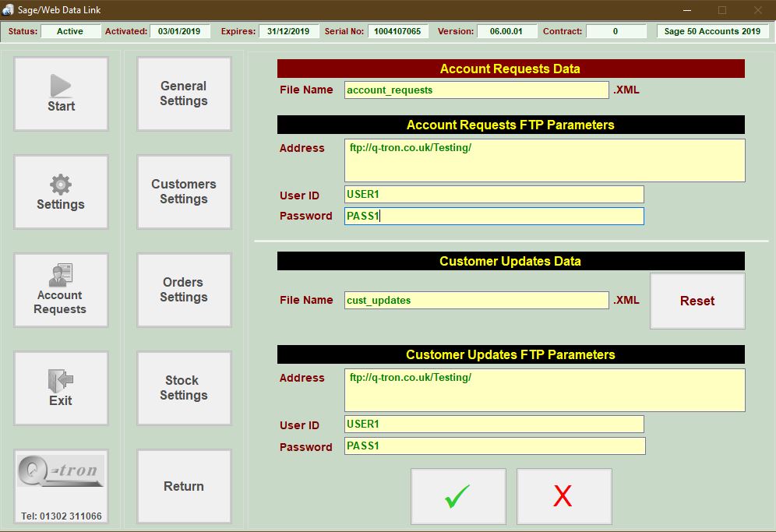Click the Tel: 01302 311066 text

pyautogui.click(x=62, y=516)
